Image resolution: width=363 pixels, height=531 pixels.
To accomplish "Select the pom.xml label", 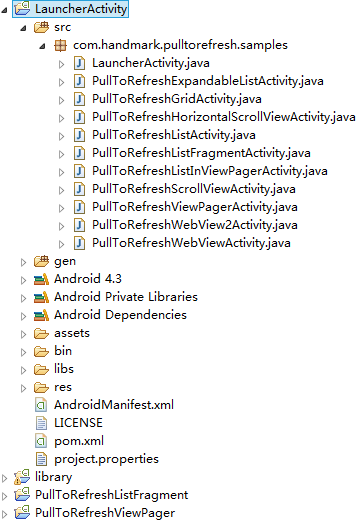I will [x=79, y=441].
